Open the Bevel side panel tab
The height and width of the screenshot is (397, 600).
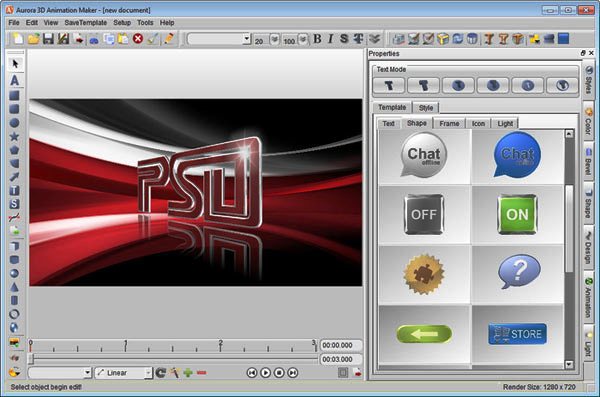[x=588, y=162]
